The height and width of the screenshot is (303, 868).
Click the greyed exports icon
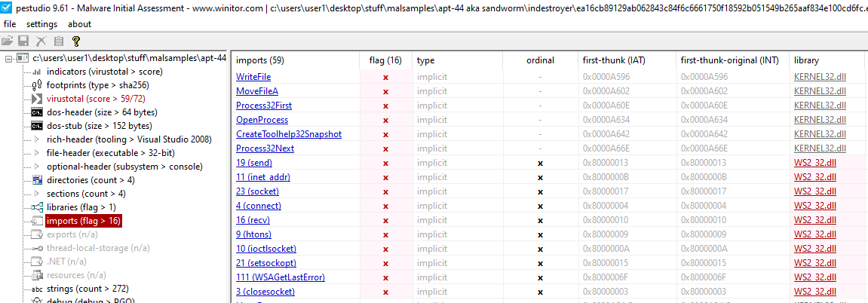click(x=37, y=234)
